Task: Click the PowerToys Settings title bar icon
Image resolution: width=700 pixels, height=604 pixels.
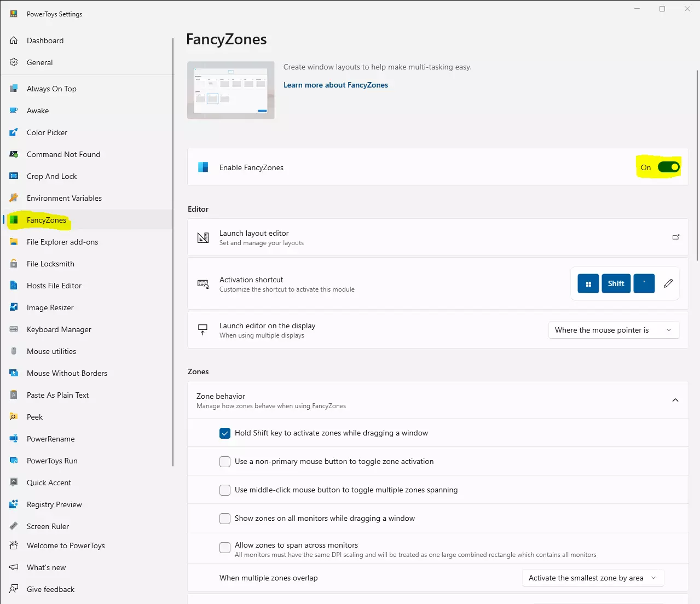Action: (x=14, y=14)
